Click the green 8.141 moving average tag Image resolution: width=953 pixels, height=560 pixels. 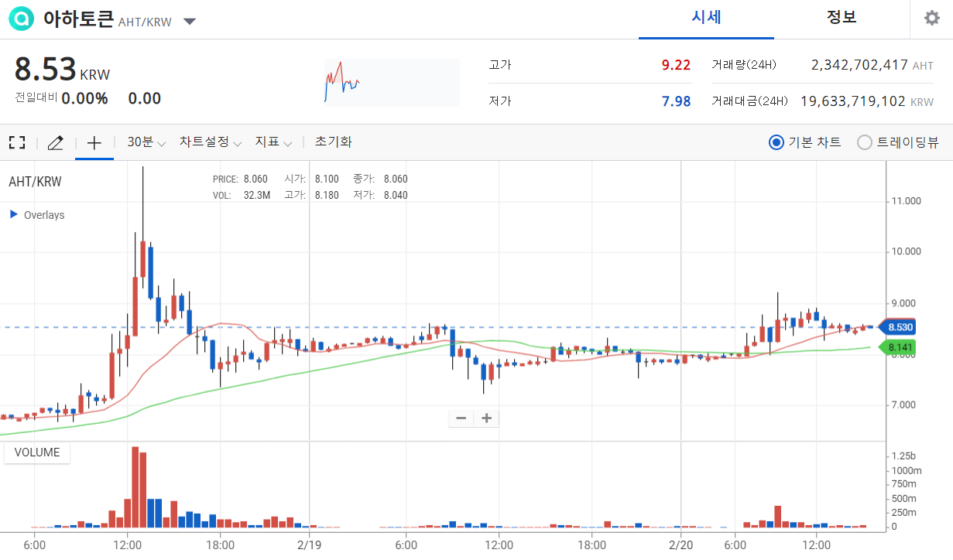[897, 347]
